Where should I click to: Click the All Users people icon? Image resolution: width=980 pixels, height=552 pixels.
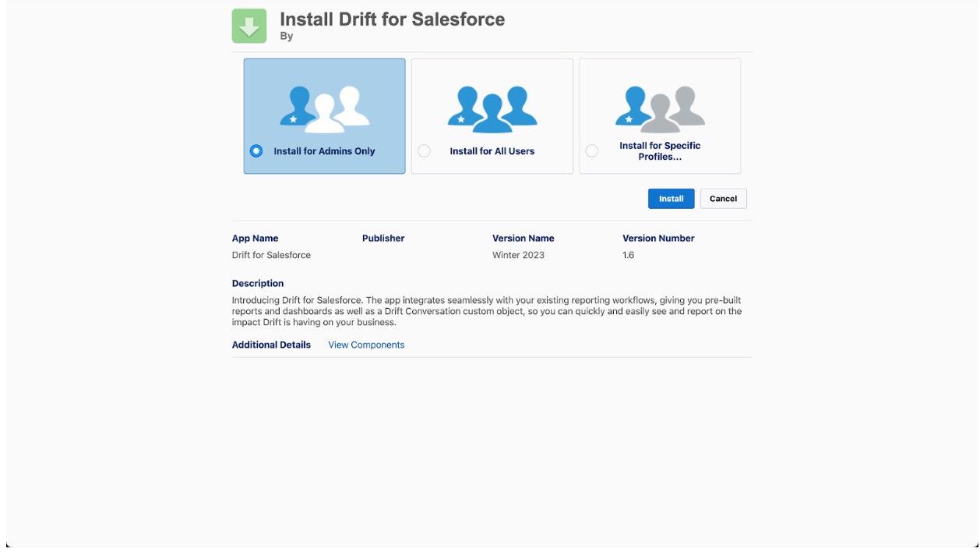(x=492, y=108)
